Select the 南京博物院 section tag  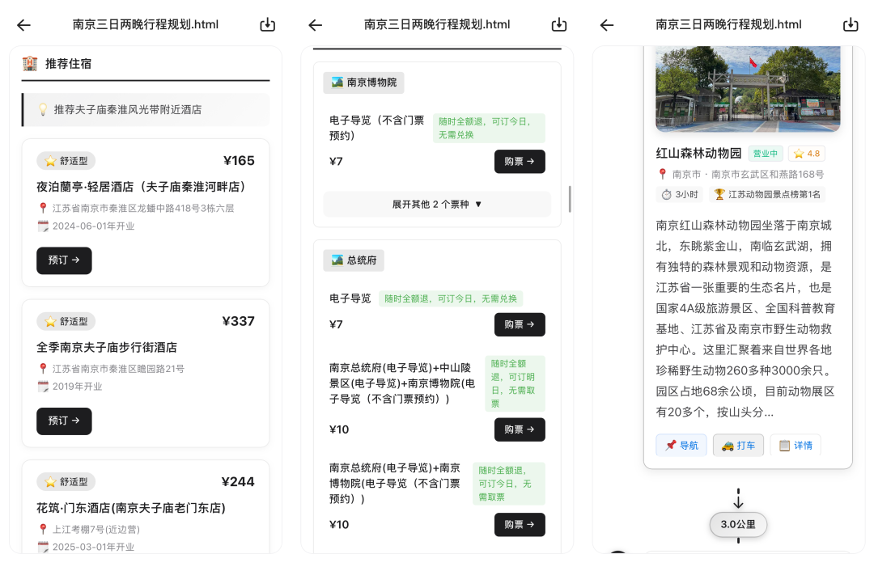pos(363,82)
